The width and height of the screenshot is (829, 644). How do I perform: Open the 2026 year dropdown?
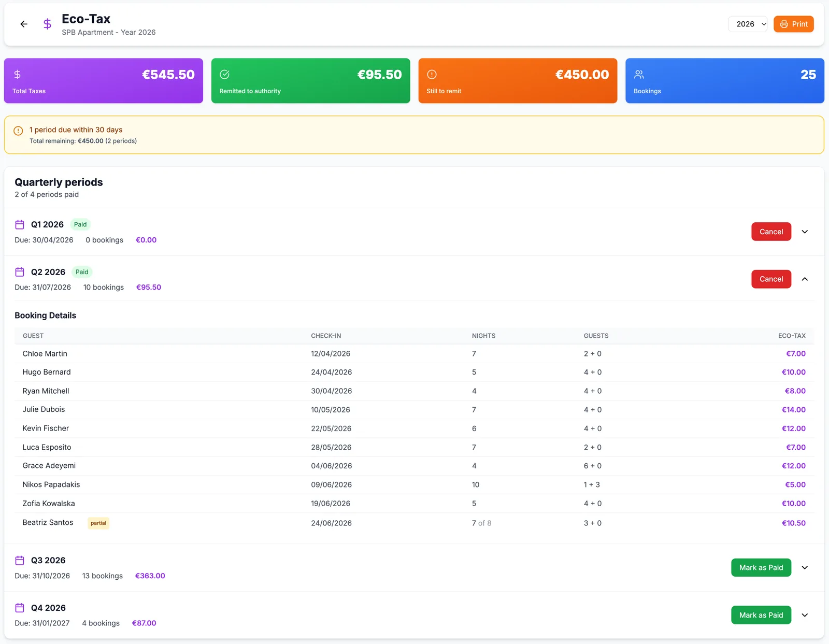tap(748, 24)
